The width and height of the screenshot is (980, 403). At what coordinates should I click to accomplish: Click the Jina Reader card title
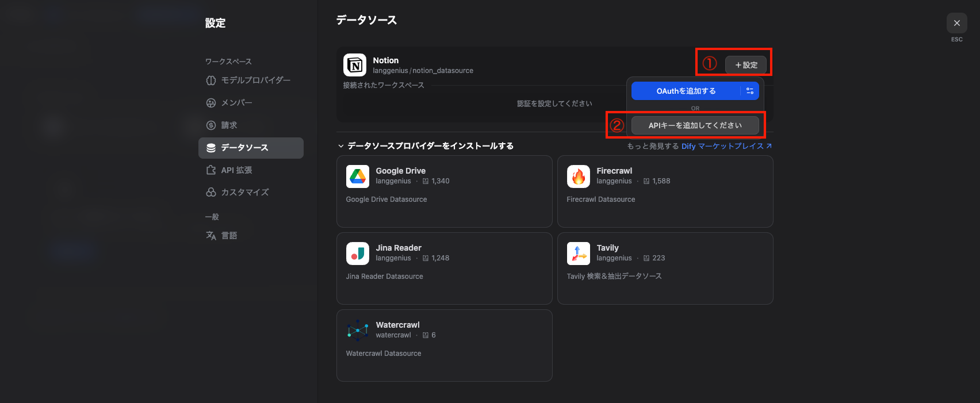[399, 248]
